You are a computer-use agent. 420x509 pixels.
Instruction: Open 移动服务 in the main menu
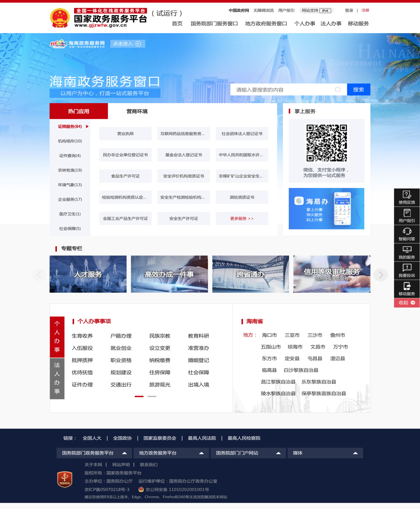(x=358, y=24)
